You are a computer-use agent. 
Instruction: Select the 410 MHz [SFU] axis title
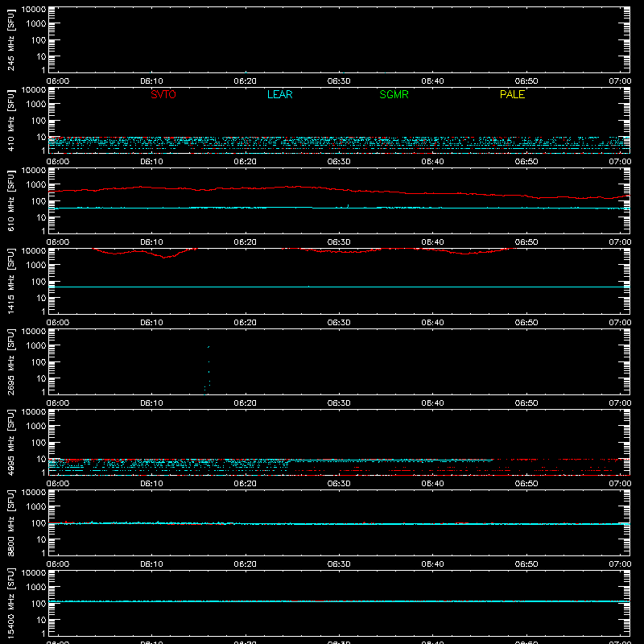(x=10, y=120)
